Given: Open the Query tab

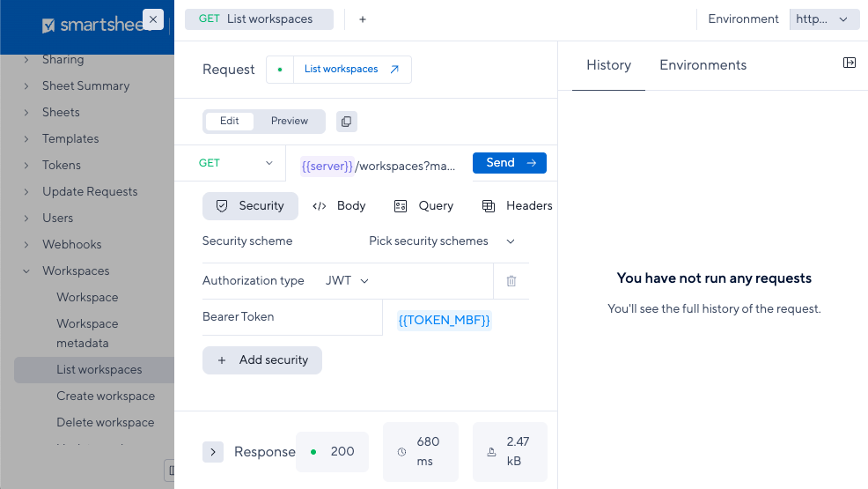Looking at the screenshot, I should pos(424,206).
